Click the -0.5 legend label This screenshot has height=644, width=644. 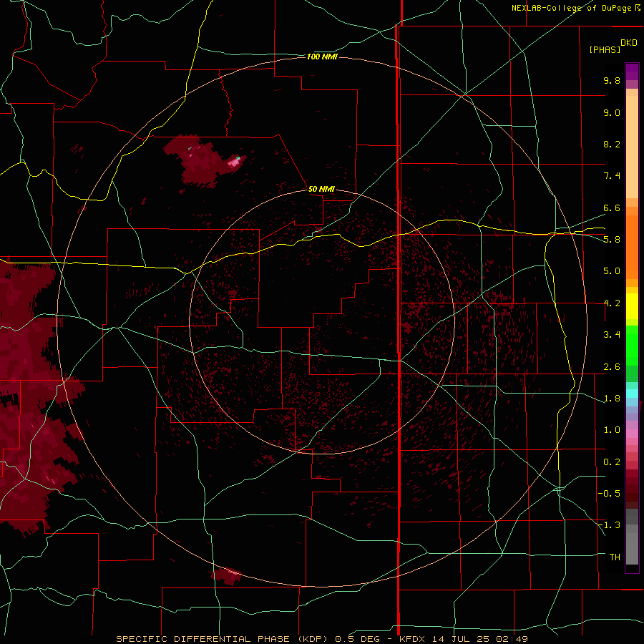609,494
